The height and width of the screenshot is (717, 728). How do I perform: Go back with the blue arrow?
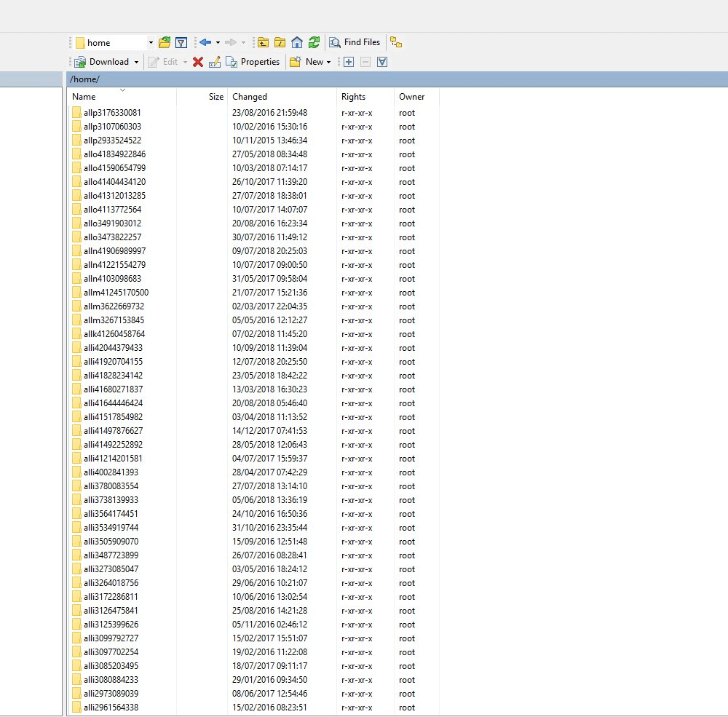point(205,43)
